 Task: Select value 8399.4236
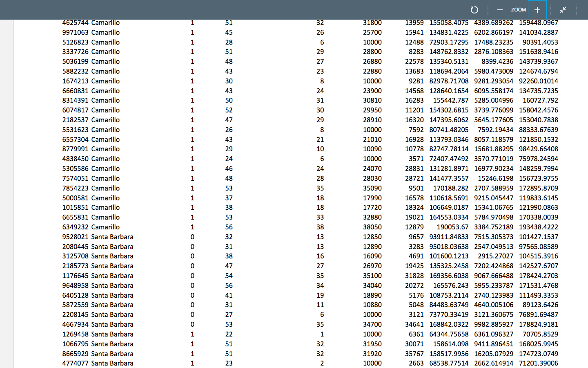(497, 61)
